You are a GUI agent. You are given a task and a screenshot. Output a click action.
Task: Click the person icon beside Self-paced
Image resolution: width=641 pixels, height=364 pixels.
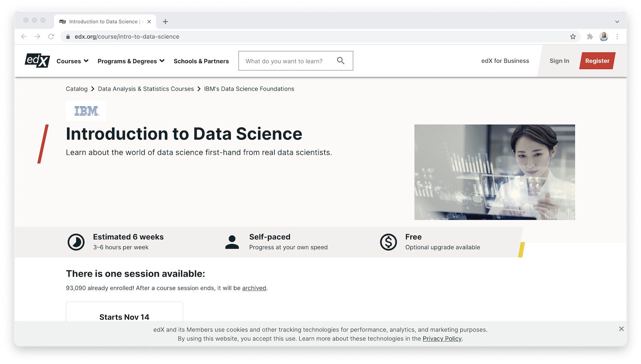click(232, 242)
